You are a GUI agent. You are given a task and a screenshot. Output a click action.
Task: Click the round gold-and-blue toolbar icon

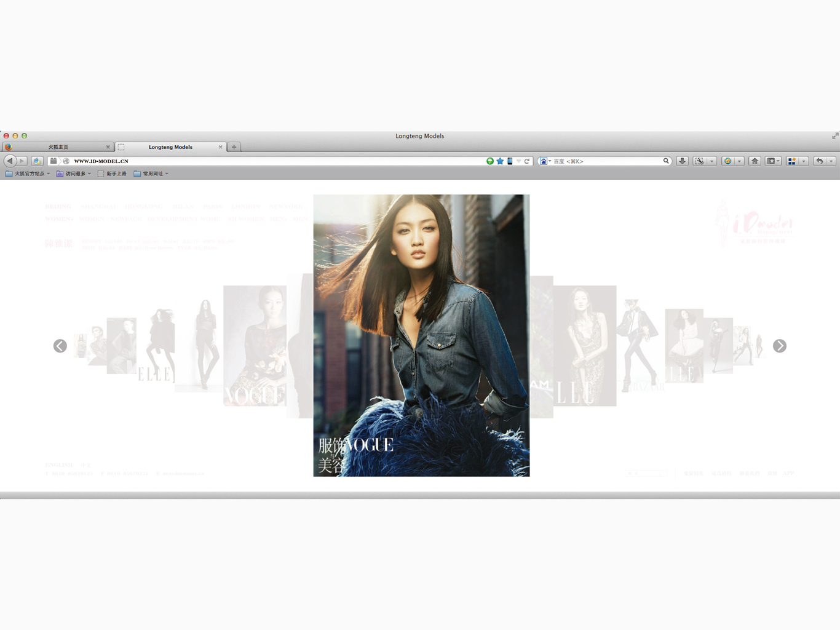(728, 161)
